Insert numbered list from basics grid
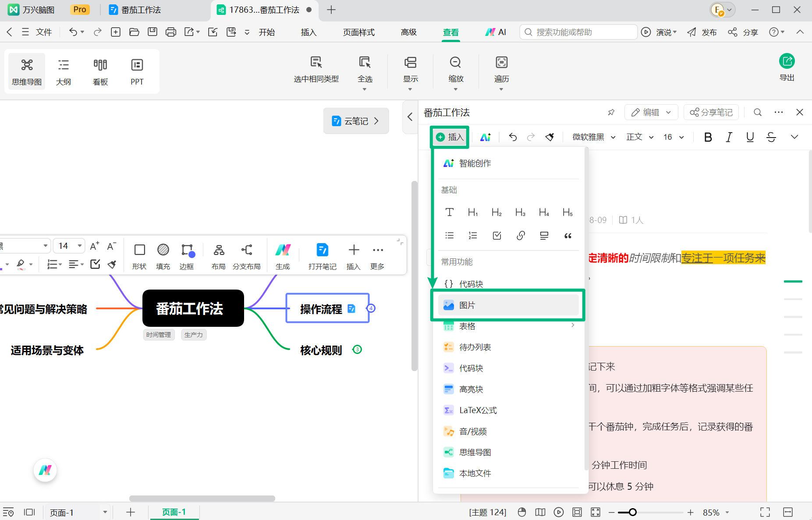 coord(473,236)
